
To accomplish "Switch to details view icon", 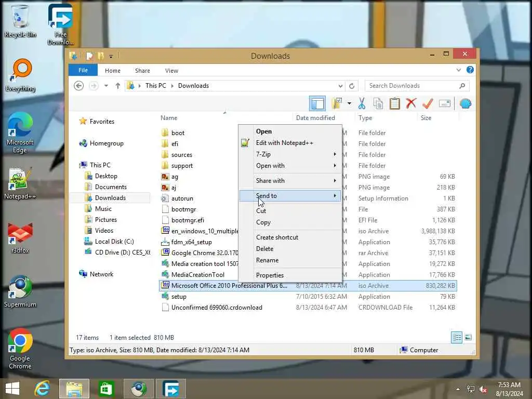I will pos(457,337).
